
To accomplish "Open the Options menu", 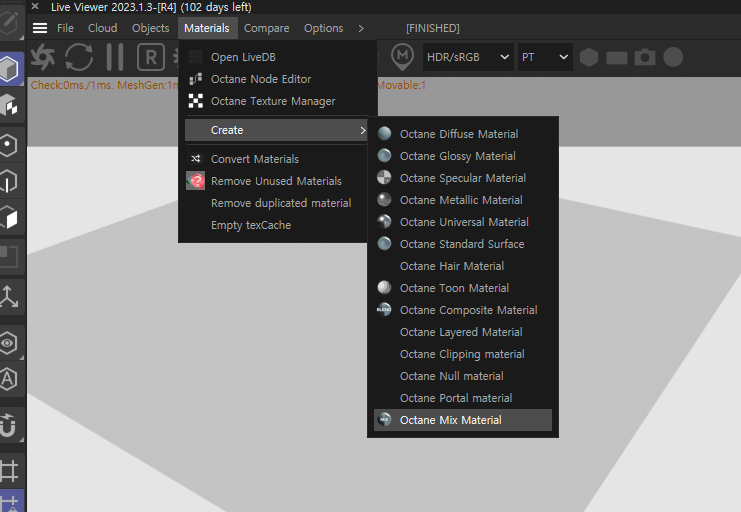I will [323, 28].
